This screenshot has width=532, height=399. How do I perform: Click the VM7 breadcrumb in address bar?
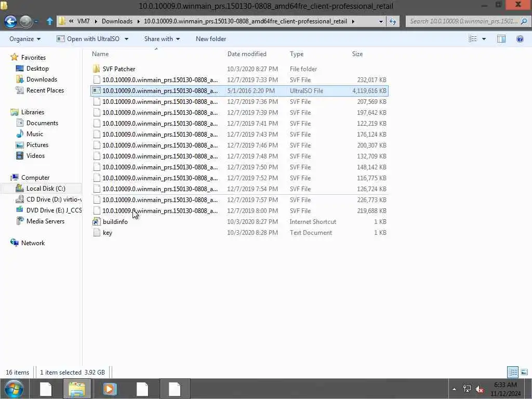[x=84, y=21]
